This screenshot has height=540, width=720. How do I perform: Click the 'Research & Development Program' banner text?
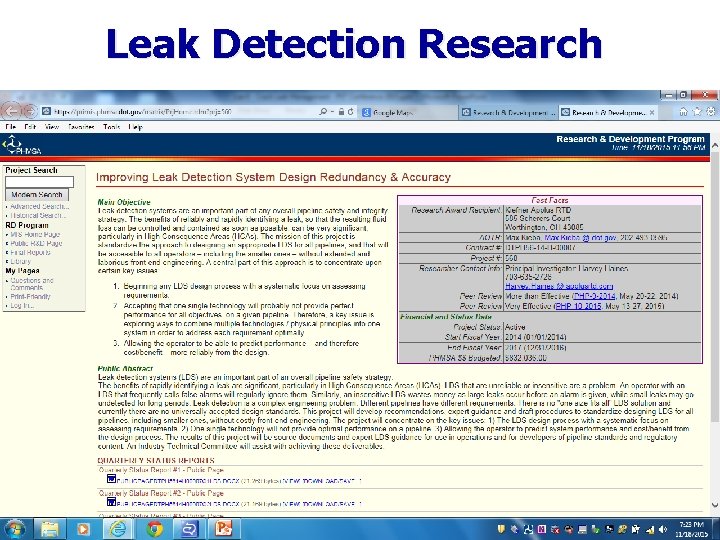(x=630, y=139)
